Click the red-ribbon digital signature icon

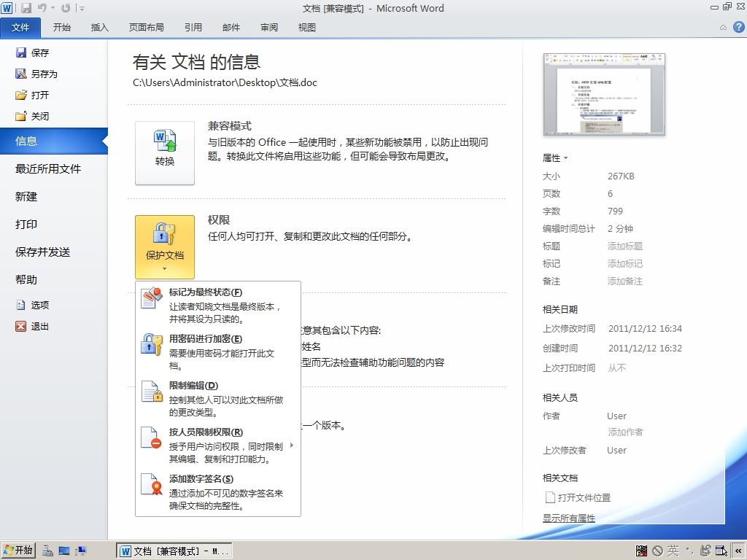click(x=152, y=484)
